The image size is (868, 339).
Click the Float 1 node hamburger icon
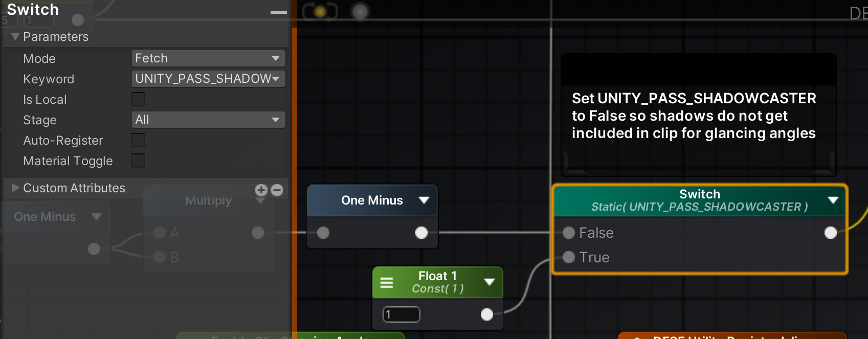[387, 282]
